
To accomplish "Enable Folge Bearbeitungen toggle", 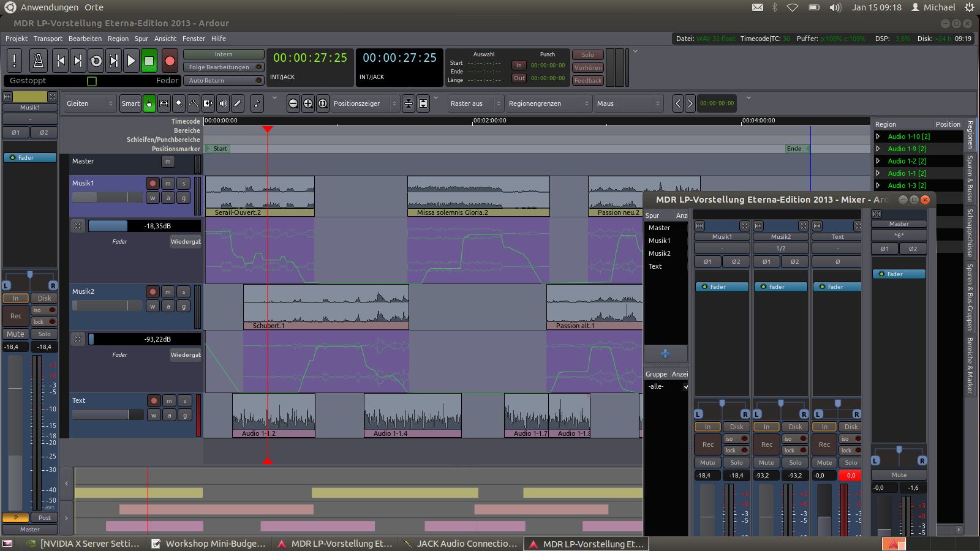I will coord(224,67).
